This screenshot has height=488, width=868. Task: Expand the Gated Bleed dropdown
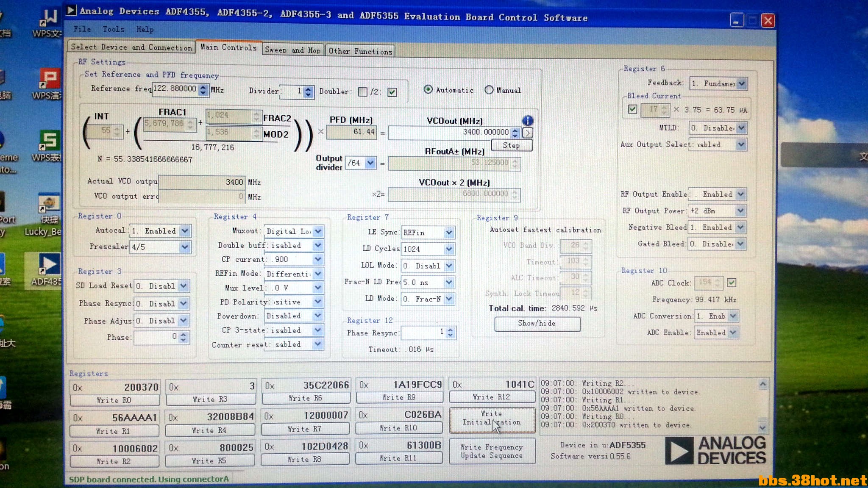tap(740, 244)
